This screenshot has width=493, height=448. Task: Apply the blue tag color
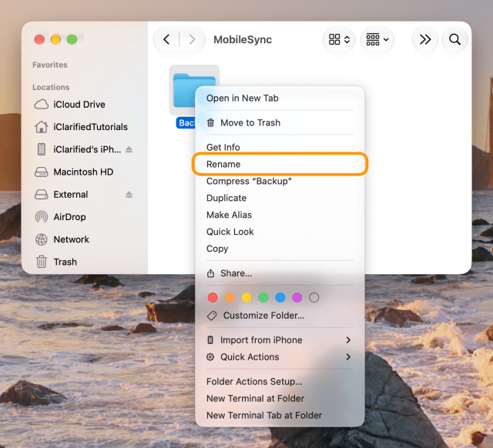coord(280,298)
